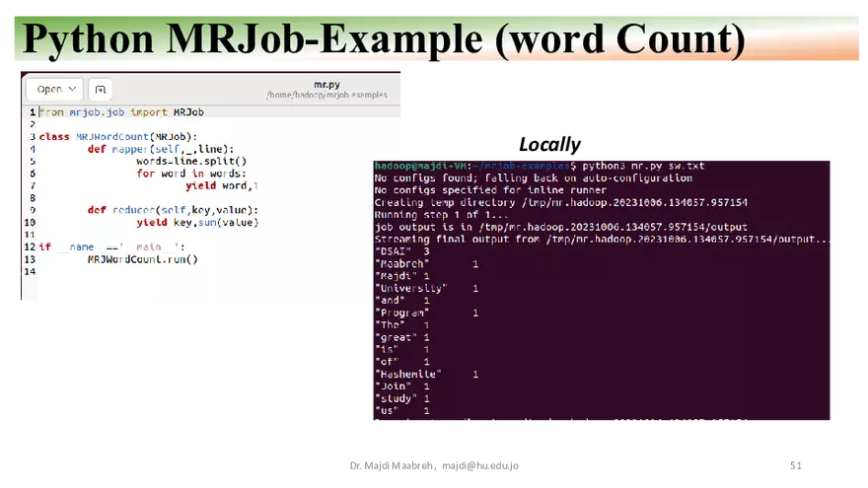Click the def mapper line in editor

coord(162,149)
